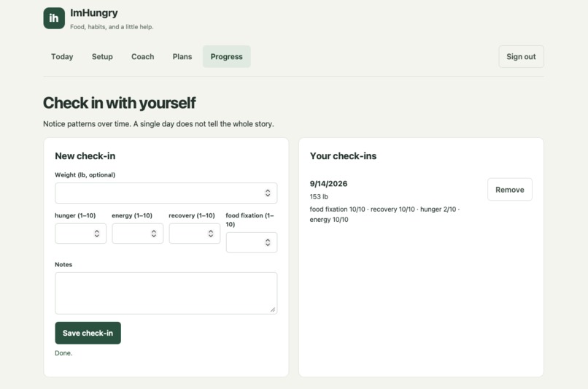Viewport: 588px width, 389px height.
Task: Click the Sign out button
Action: (x=521, y=57)
